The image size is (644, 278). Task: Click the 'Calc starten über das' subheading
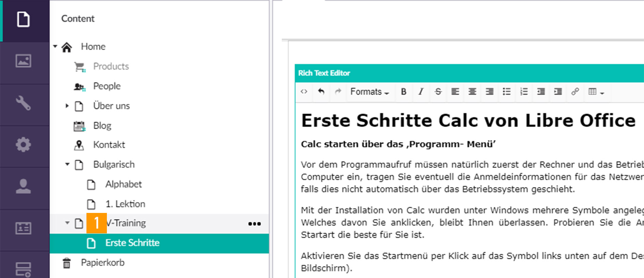[x=398, y=144]
